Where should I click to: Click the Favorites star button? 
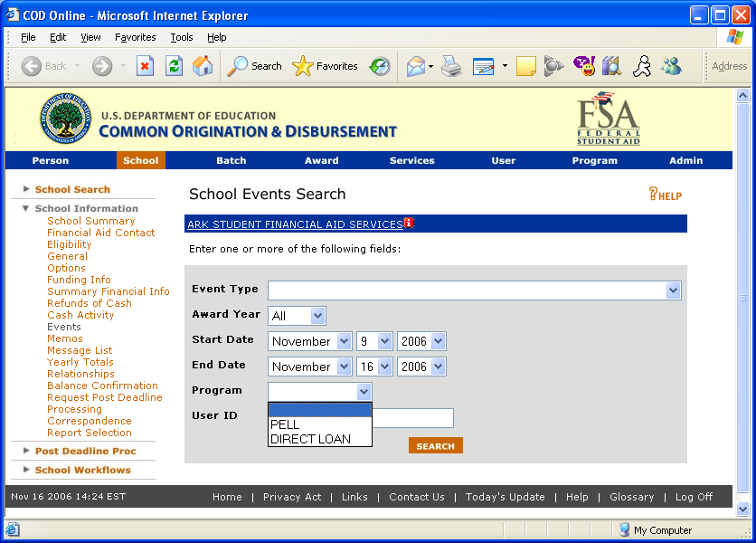tap(326, 66)
